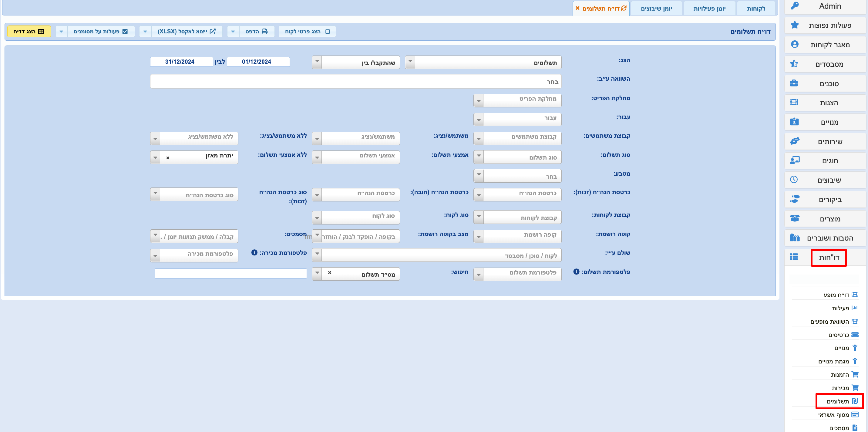Viewport: 868px width, 432px height.
Task: Click the חיפוש text input field
Action: [x=230, y=273]
